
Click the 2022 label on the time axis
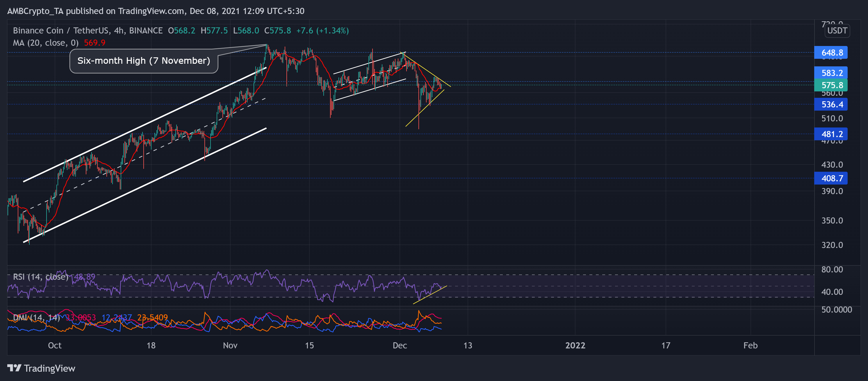coord(575,345)
